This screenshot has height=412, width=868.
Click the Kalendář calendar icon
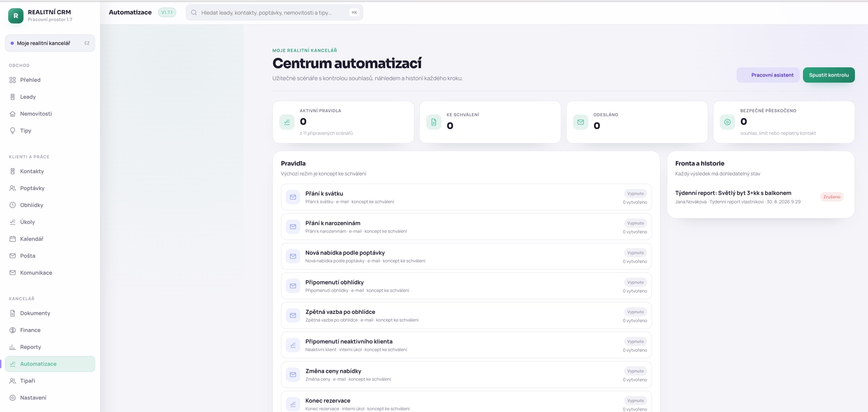[13, 239]
